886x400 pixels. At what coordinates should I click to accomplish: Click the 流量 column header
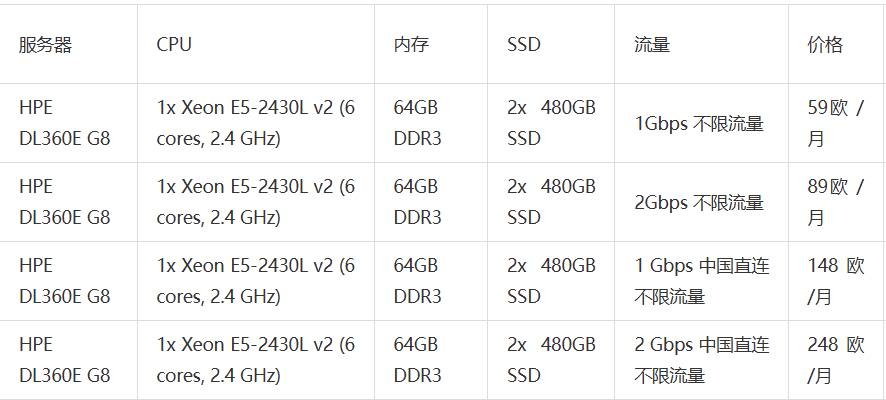tap(702, 44)
